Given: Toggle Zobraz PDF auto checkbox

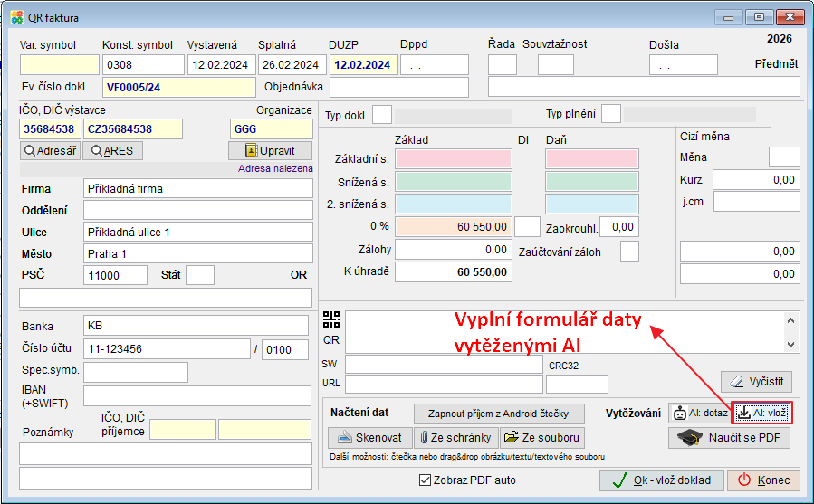Looking at the screenshot, I should (425, 480).
